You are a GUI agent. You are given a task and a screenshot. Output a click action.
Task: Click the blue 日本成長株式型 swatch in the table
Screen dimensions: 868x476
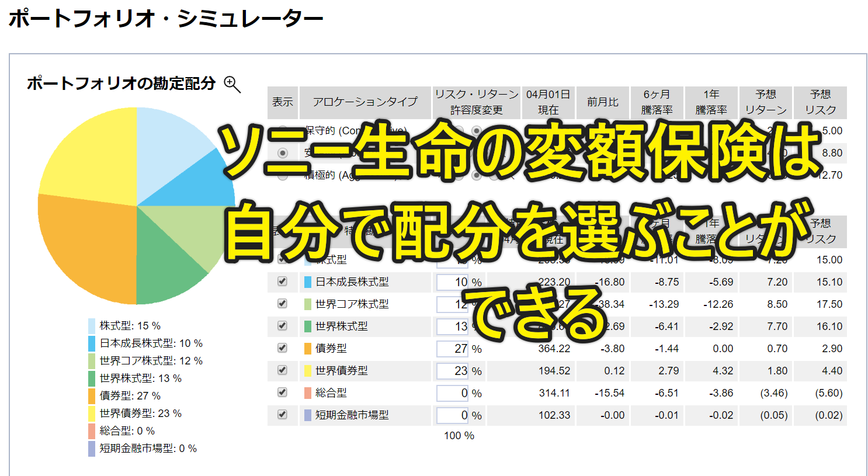308,282
